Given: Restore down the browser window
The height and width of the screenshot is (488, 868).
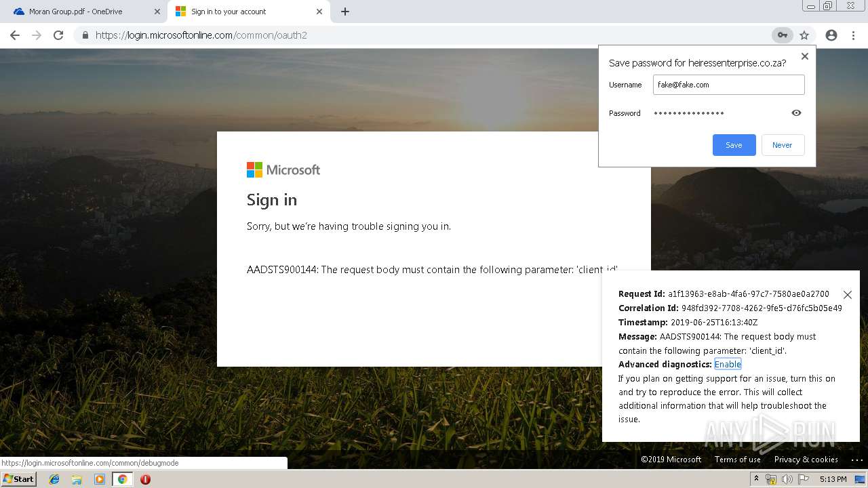Looking at the screenshot, I should [827, 6].
